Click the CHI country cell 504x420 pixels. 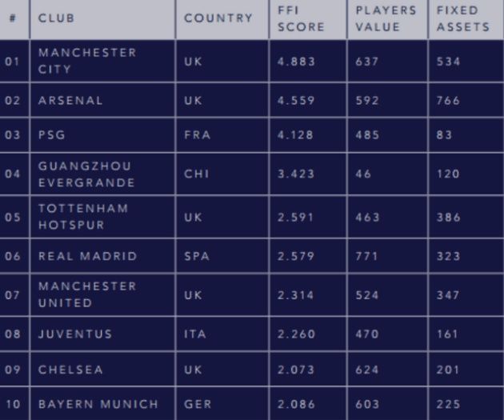tap(195, 174)
